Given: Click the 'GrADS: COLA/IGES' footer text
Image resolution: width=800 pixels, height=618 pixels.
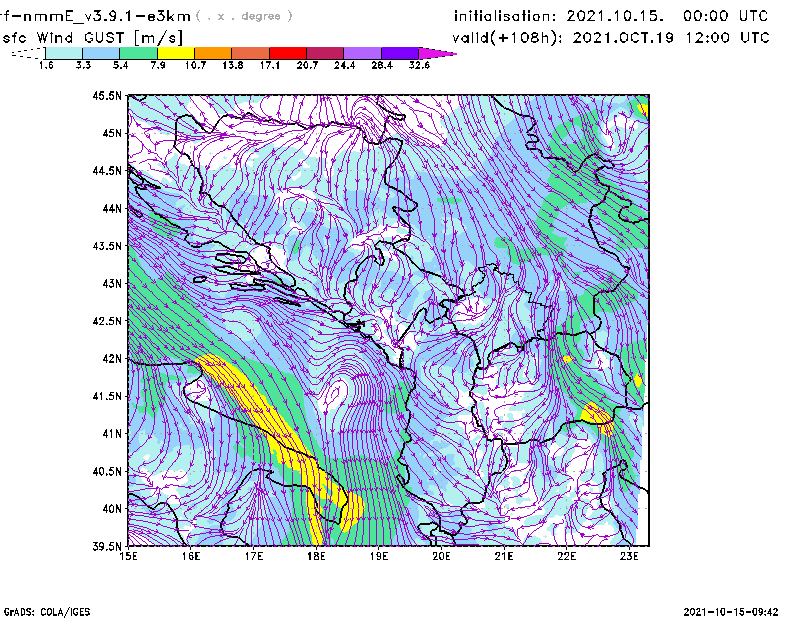Looking at the screenshot, I should 47,612.
